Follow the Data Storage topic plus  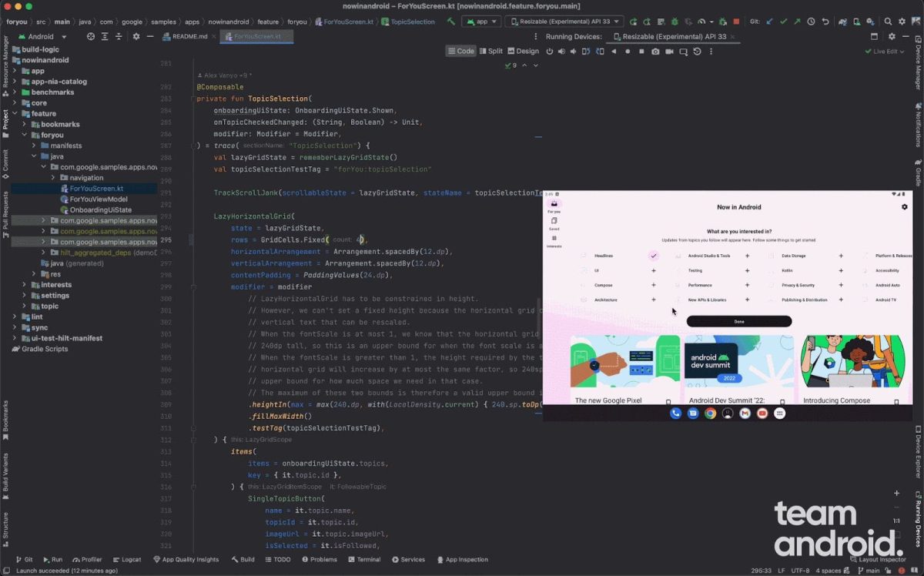(841, 256)
